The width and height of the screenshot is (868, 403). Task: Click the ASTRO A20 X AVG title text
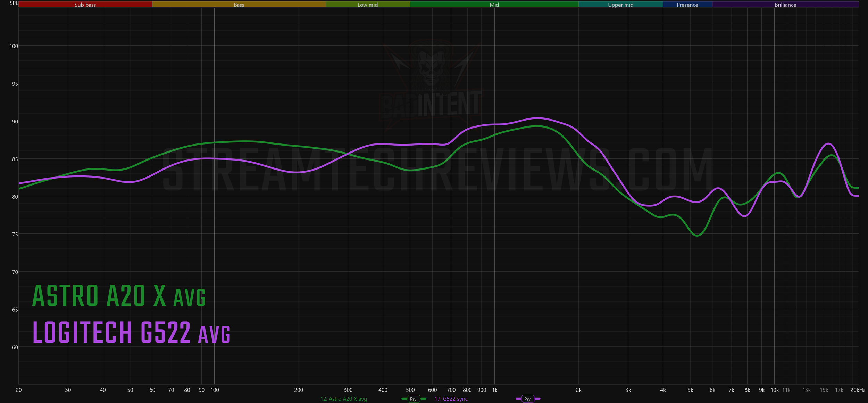click(x=119, y=296)
